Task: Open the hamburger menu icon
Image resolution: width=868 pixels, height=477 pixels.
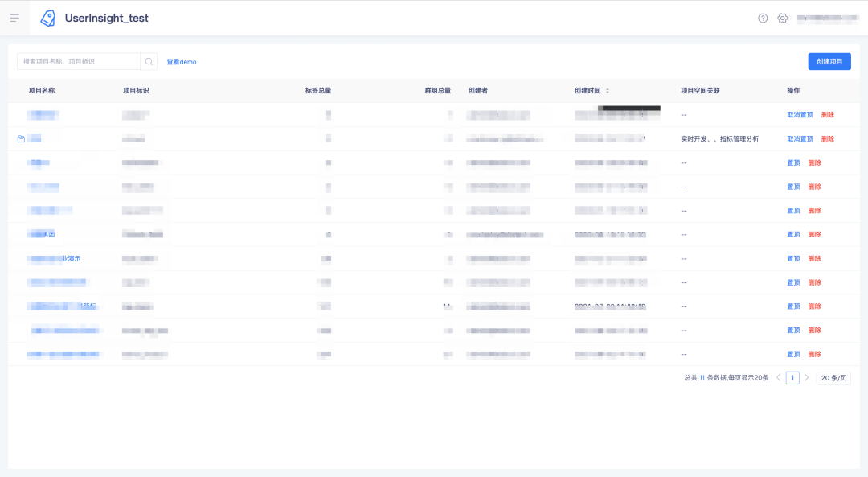Action: [14, 18]
